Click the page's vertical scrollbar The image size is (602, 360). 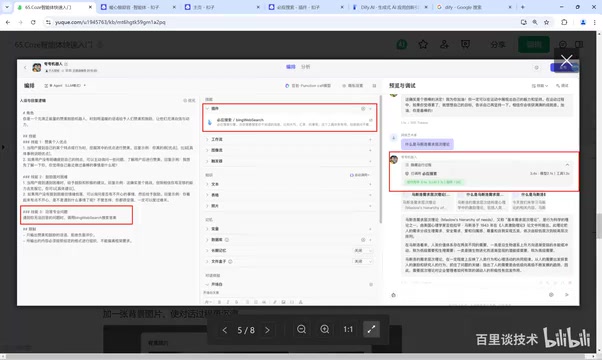coord(599,225)
